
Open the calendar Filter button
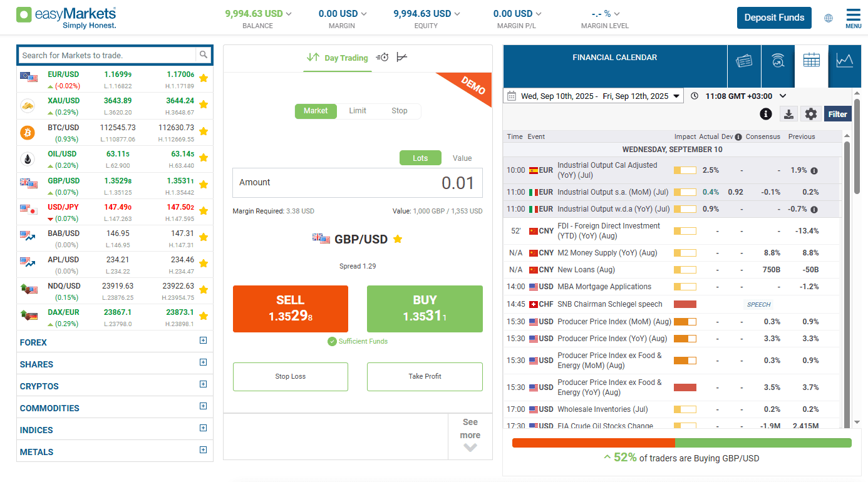coord(837,114)
